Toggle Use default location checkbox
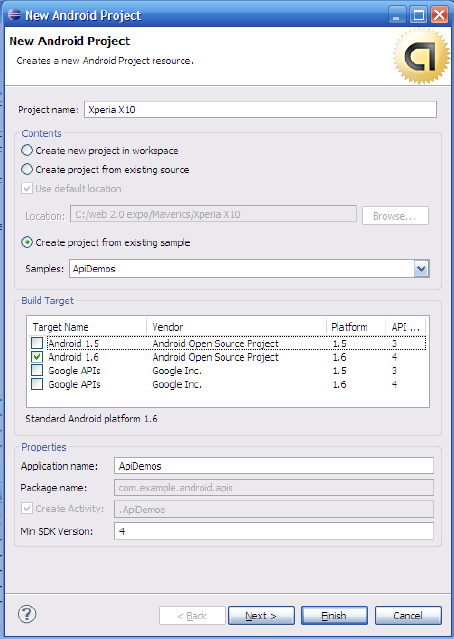The height and width of the screenshot is (639, 454). pyautogui.click(x=27, y=188)
